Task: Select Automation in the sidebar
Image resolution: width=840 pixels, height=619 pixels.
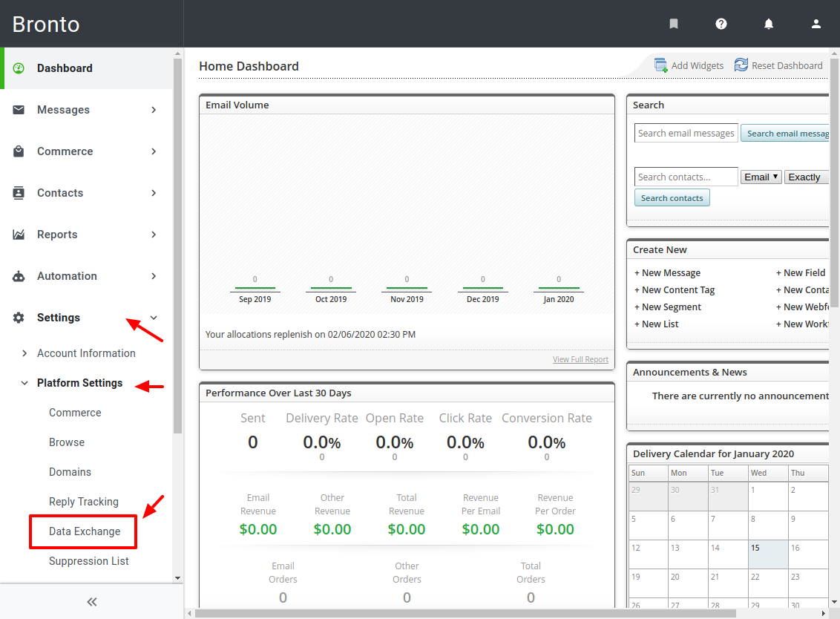Action: tap(67, 276)
